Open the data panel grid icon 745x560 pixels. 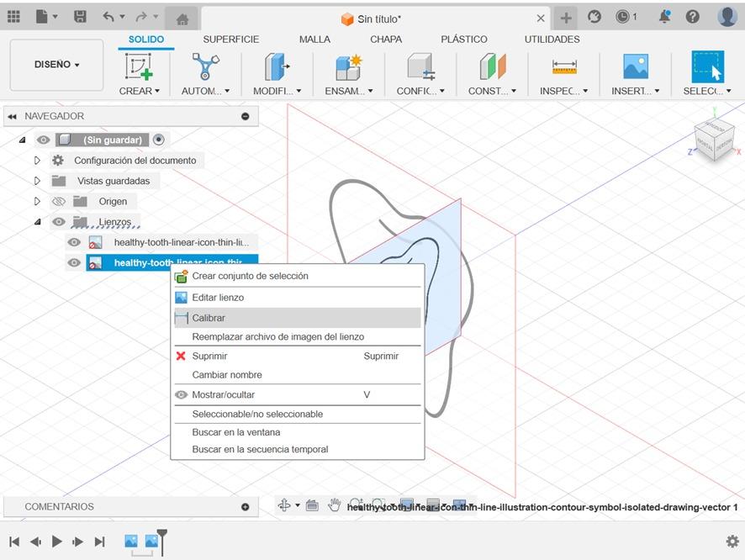[13, 17]
